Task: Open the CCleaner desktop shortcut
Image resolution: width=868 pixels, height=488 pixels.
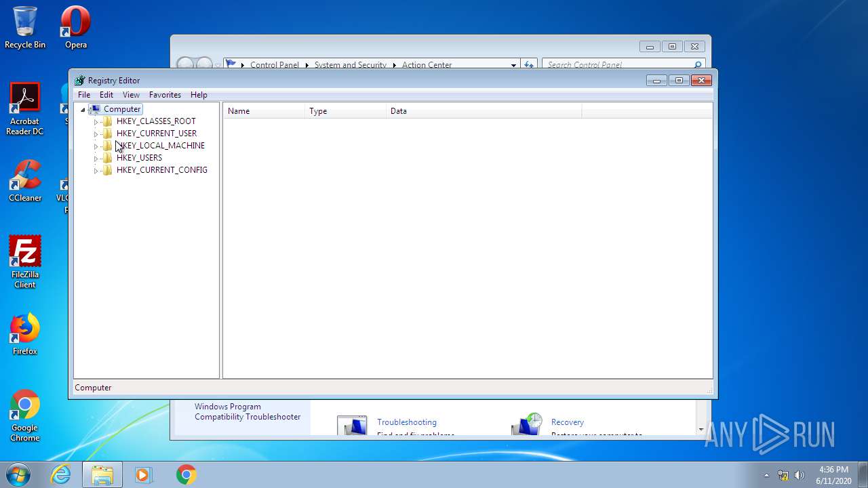Action: click(25, 181)
